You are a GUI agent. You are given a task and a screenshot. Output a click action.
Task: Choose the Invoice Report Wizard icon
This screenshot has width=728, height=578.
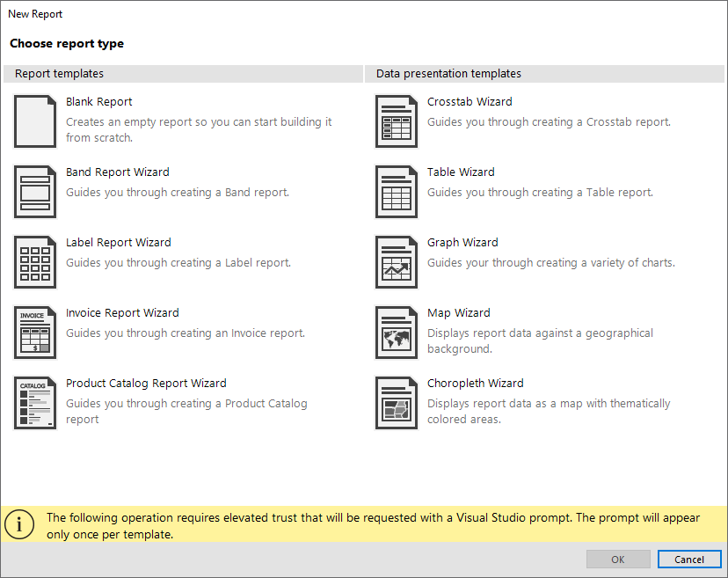click(35, 333)
